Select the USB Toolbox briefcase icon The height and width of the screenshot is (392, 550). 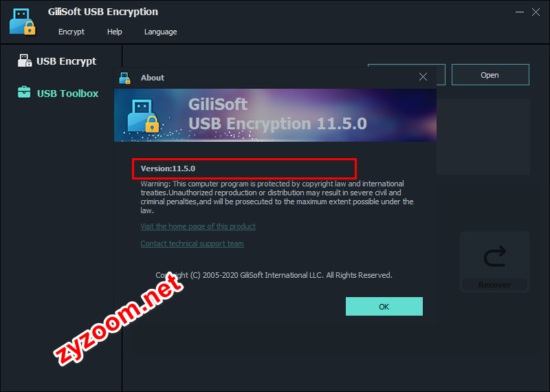coord(24,92)
